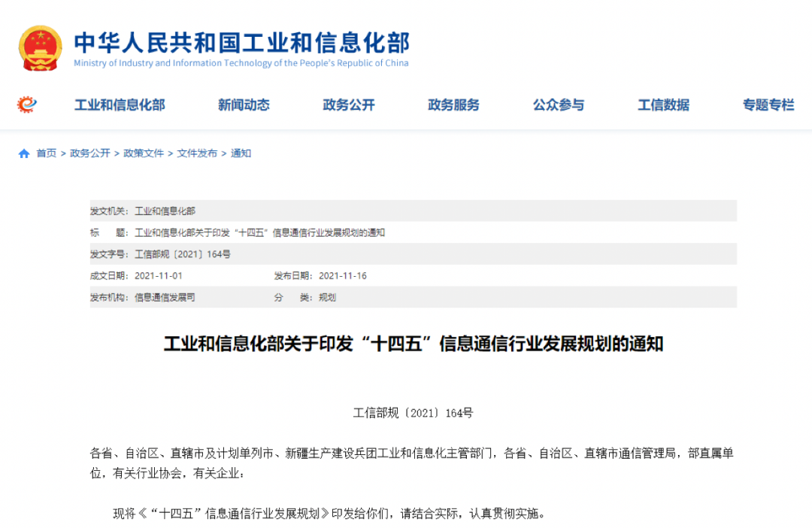The image size is (812, 528).
Task: Click the paragraph beginning 各省、自治区、直辖市
Action: 412,463
